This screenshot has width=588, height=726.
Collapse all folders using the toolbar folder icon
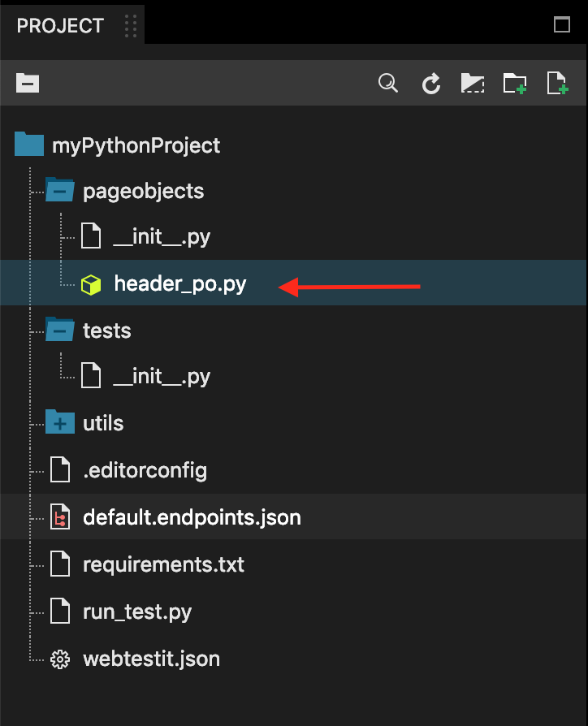[28, 84]
